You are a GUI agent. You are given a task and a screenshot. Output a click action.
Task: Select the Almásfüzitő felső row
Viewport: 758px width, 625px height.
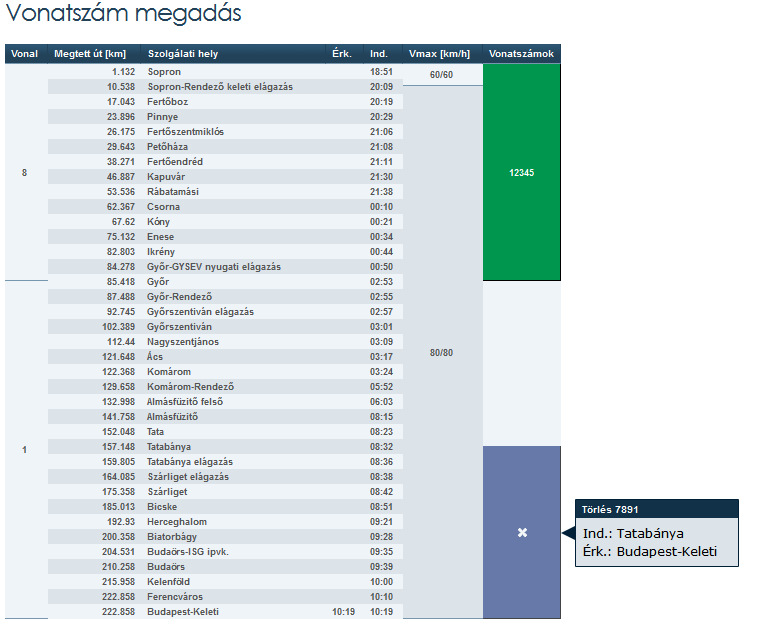pyautogui.click(x=225, y=401)
